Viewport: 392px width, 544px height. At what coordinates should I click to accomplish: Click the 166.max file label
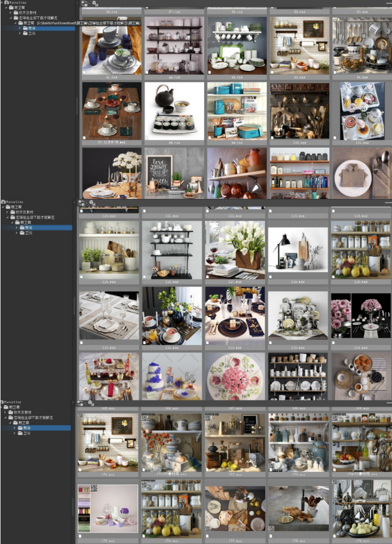[171, 408]
